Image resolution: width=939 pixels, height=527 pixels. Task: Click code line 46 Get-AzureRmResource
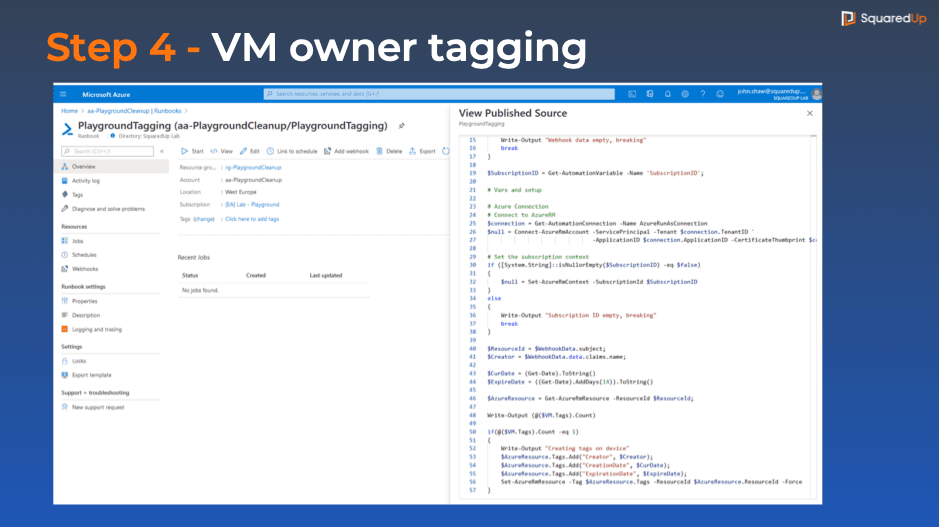(x=590, y=398)
